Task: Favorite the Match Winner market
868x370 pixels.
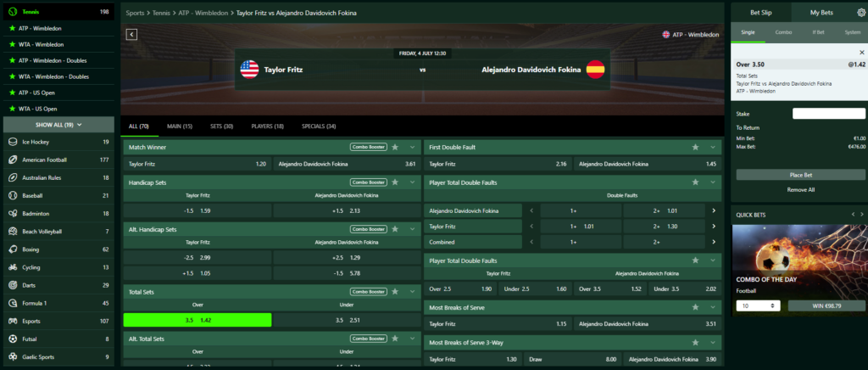Action: [395, 148]
